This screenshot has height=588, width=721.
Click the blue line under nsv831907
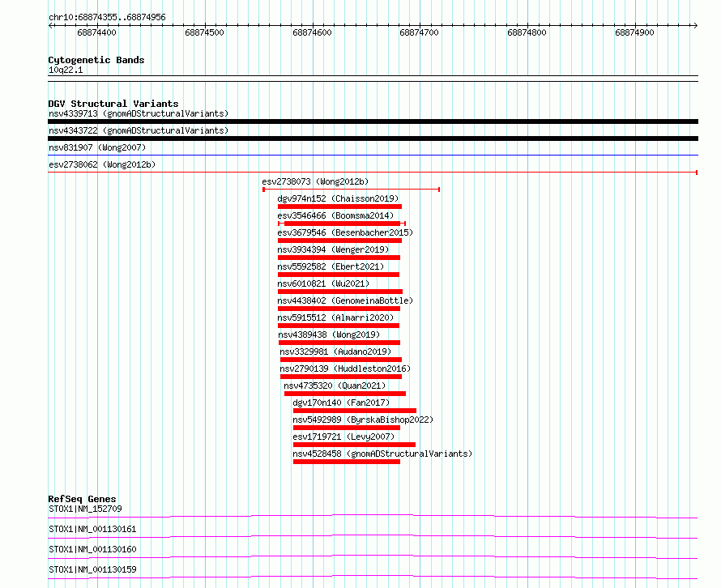(x=373, y=156)
